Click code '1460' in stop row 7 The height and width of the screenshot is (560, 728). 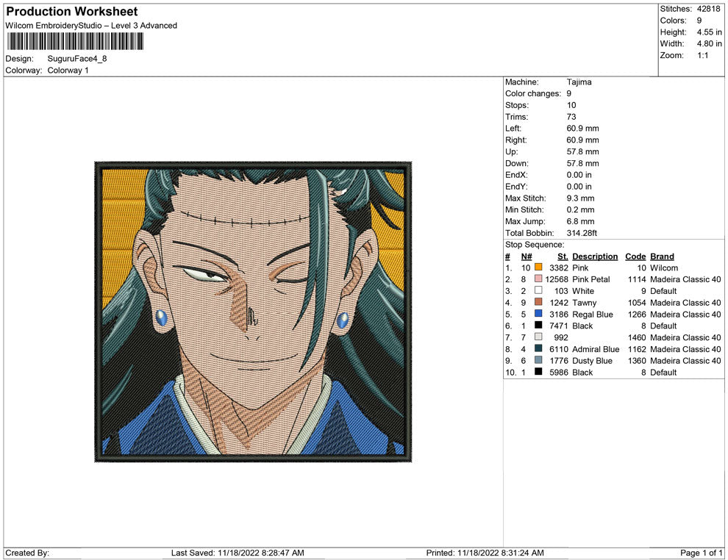[x=637, y=337]
